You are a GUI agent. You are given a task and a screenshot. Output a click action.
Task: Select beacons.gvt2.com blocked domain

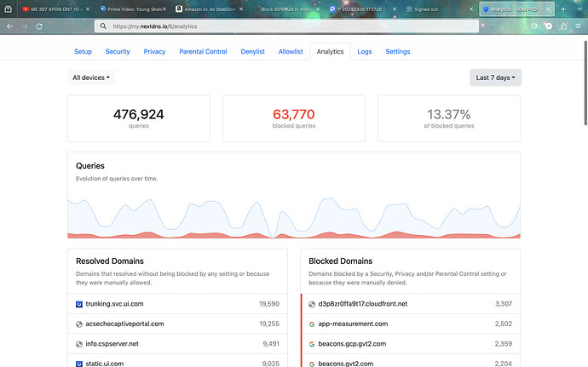pos(410,361)
